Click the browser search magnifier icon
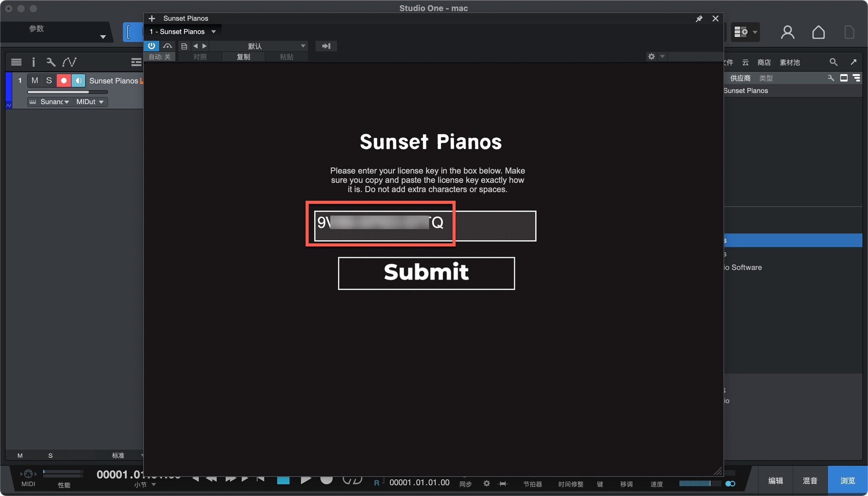This screenshot has width=868, height=496. tap(833, 62)
